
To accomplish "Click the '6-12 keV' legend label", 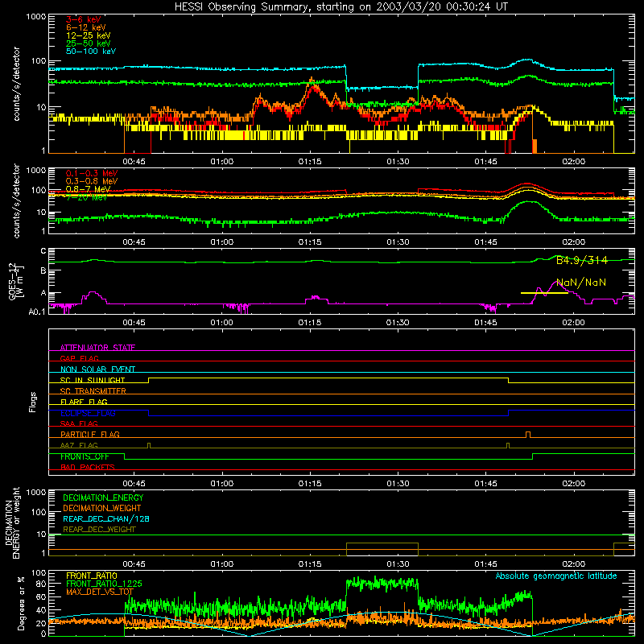I will pyautogui.click(x=86, y=27).
